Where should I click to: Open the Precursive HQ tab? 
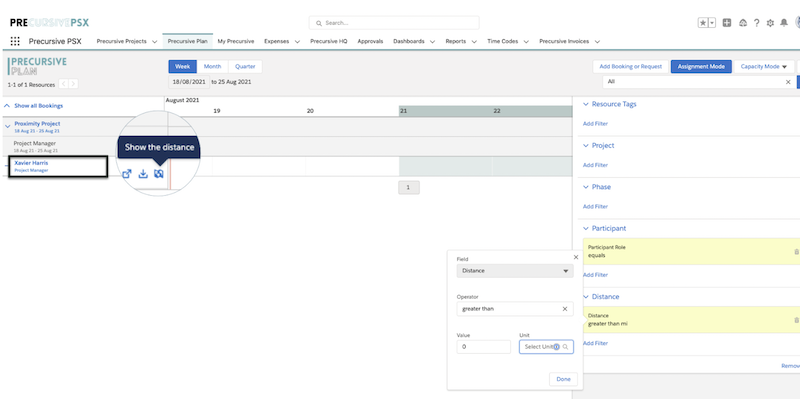(329, 41)
